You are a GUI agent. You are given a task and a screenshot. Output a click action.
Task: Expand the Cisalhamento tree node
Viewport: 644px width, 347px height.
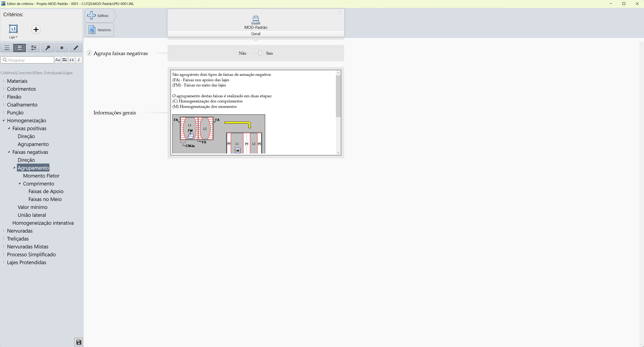pos(4,104)
